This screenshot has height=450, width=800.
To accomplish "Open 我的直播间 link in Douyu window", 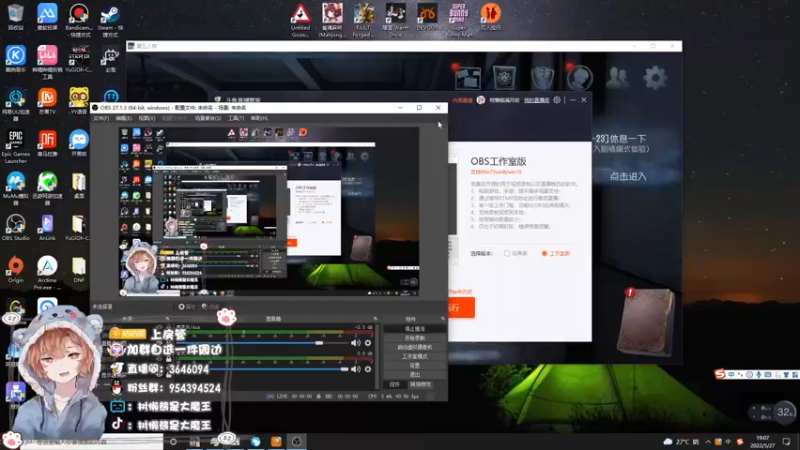I will (x=536, y=100).
